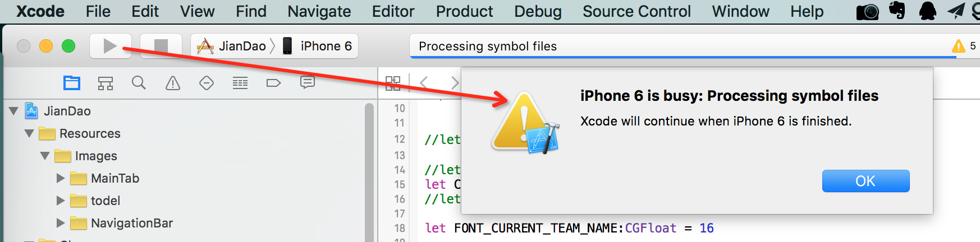This screenshot has height=242, width=980.
Task: Click OK in the busy alert
Action: click(x=865, y=181)
